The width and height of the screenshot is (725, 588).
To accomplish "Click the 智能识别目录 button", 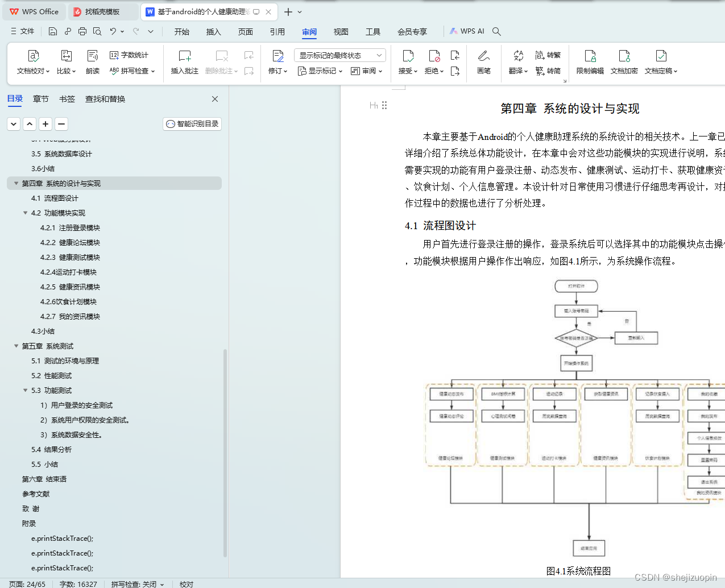I will click(192, 123).
